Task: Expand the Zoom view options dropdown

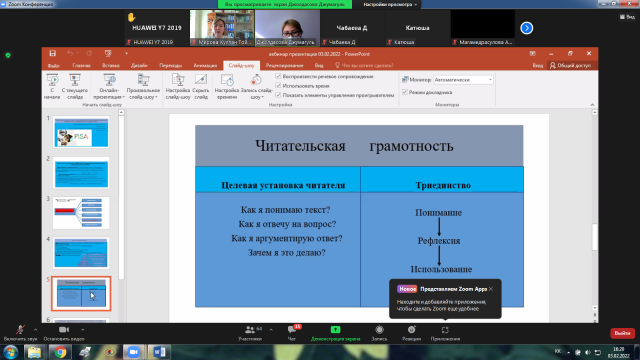Action: click(390, 4)
